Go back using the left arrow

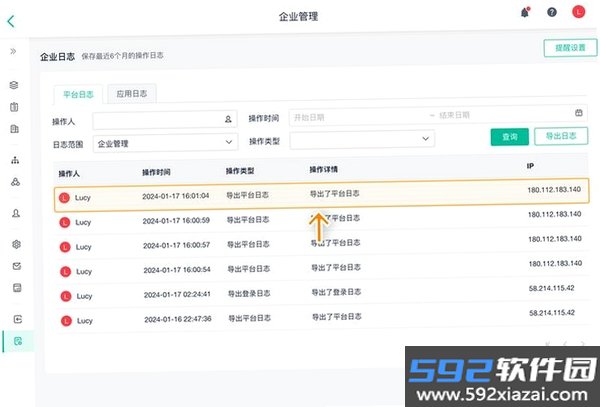[x=11, y=21]
